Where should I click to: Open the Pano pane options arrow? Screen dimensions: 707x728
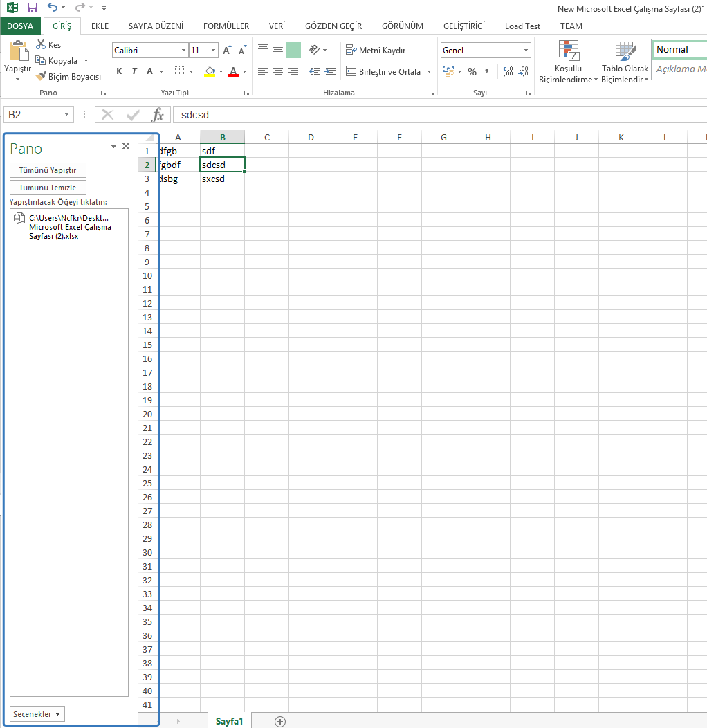[x=113, y=146]
